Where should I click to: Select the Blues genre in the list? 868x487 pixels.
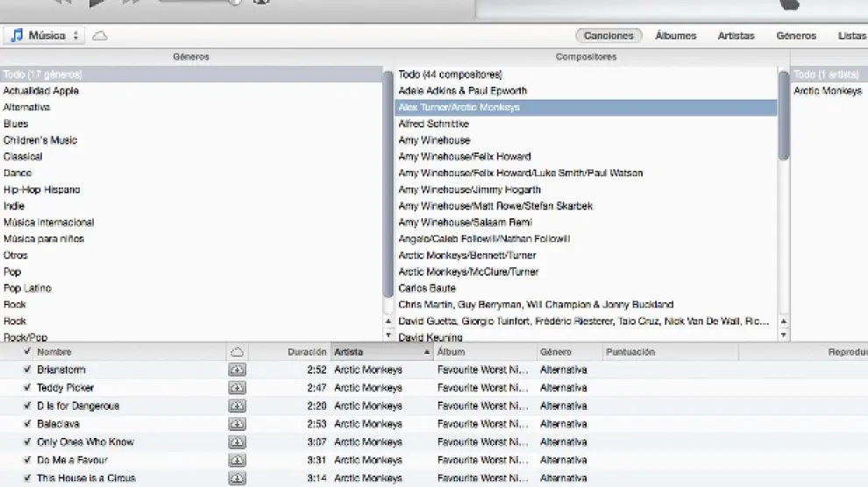click(16, 124)
